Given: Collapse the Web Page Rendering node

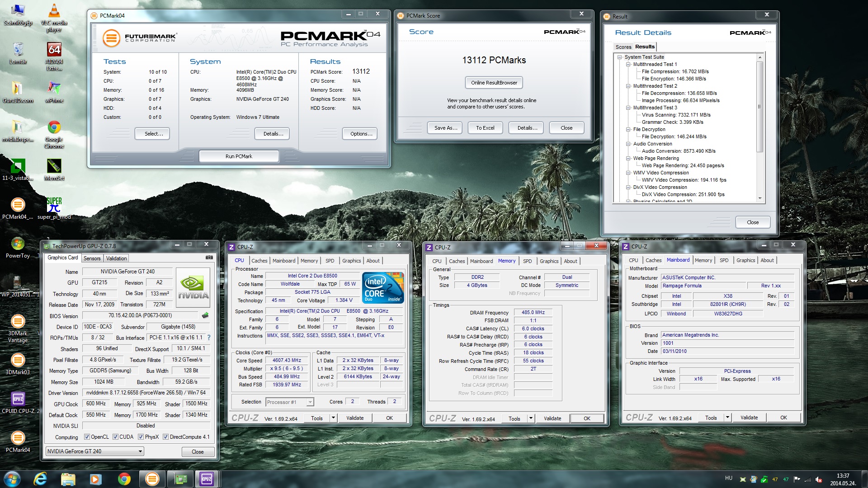Looking at the screenshot, I should pos(628,158).
